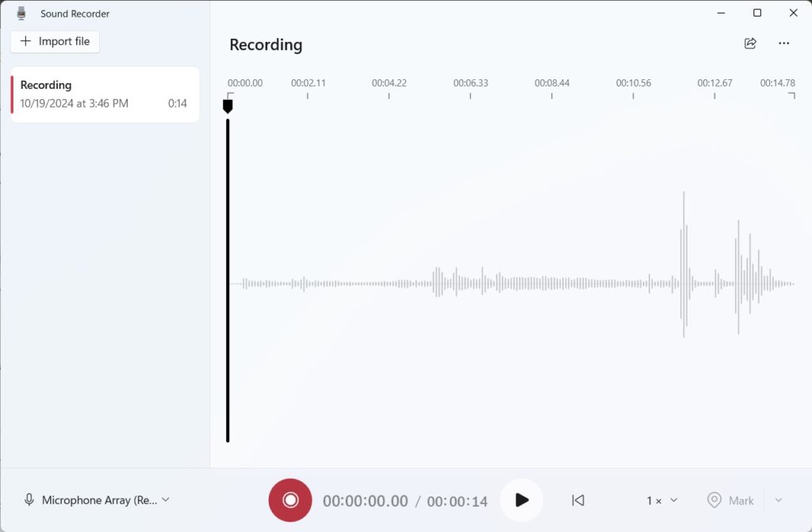The image size is (812, 532).
Task: Click the playhead handle at 00:00.00
Action: 228,105
